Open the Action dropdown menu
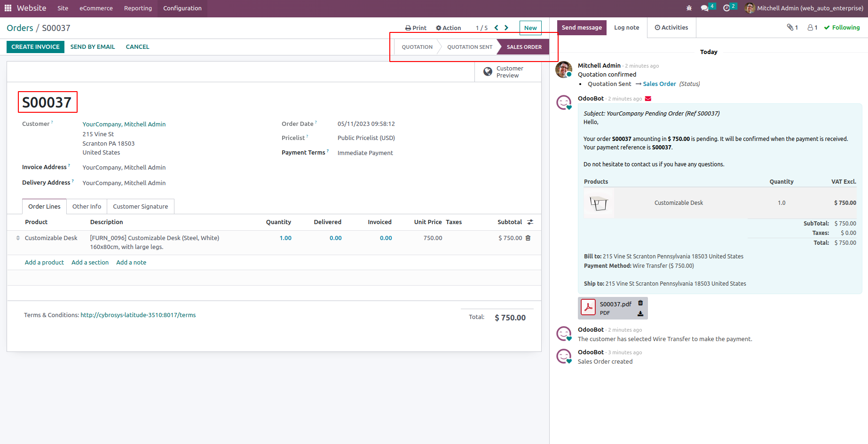The width and height of the screenshot is (868, 444). (x=448, y=28)
